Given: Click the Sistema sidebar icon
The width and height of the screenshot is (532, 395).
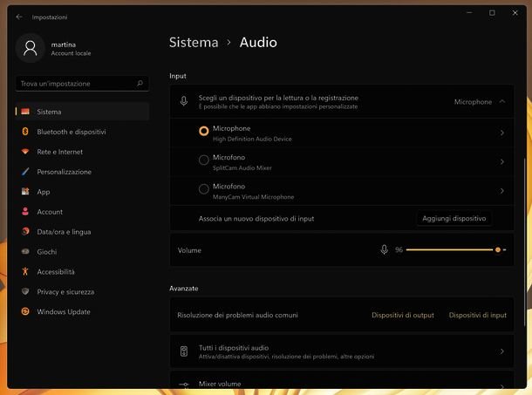Looking at the screenshot, I should click(25, 112).
